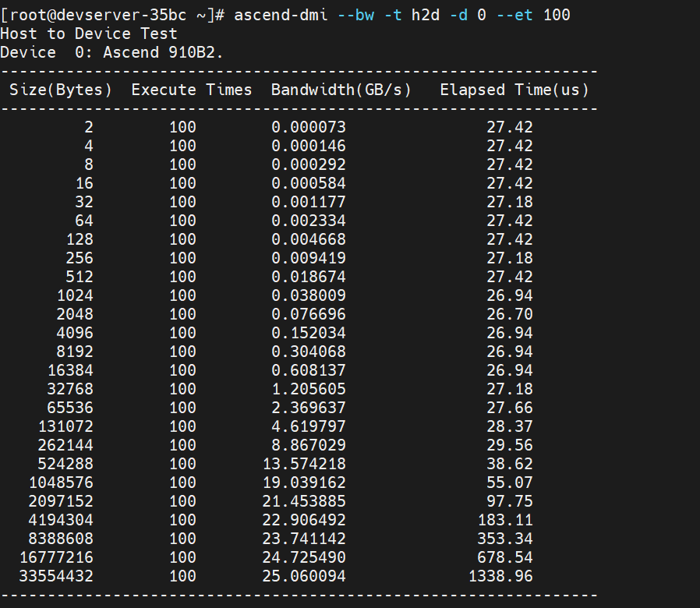Click bandwidth value 21.453885
Viewport: 700px width, 608px height.
point(304,502)
